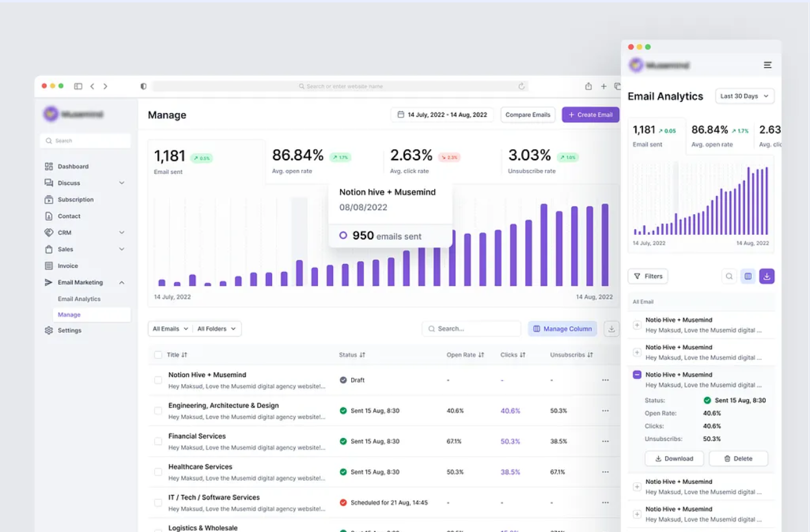This screenshot has width=810, height=532.
Task: Check the Healthcare Services row checkbox
Action: tap(158, 472)
